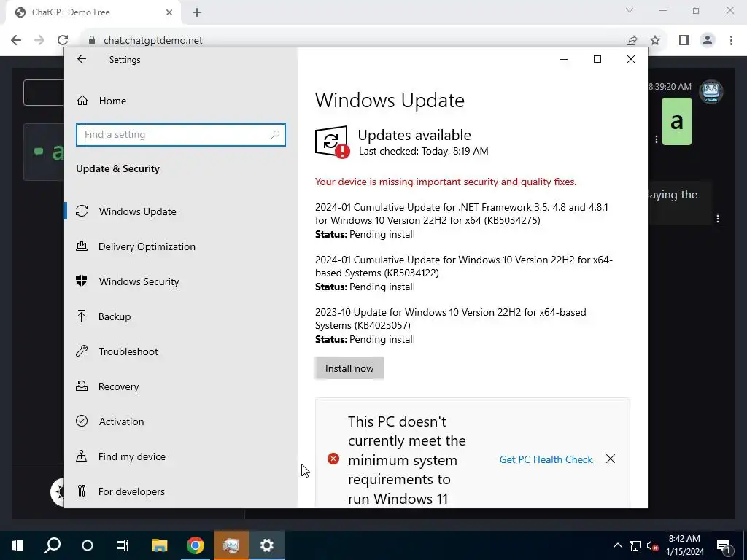This screenshot has height=560, width=747.
Task: Open Chrome's tab search dropdown
Action: (x=630, y=10)
